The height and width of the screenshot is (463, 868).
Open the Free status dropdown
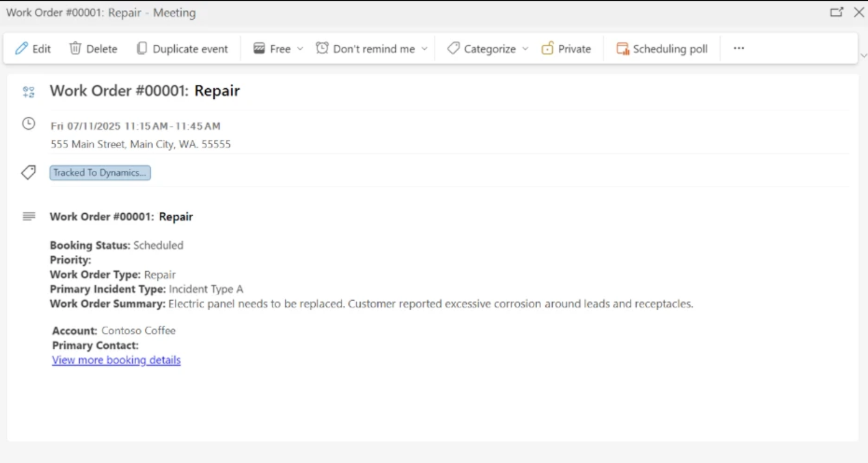[x=299, y=48]
